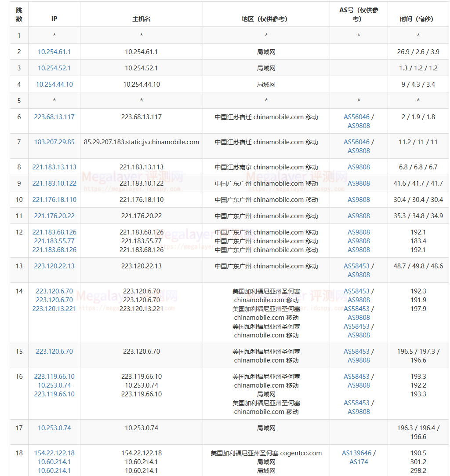The width and height of the screenshot is (450, 476).
Task: Open AS58453 link in hop 13 row
Action: coord(356,266)
